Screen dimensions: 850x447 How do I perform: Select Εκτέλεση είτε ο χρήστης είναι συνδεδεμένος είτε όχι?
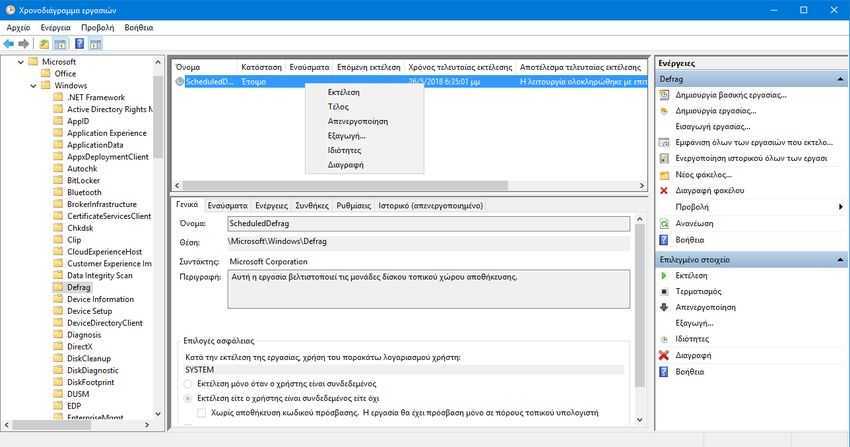[x=188, y=398]
